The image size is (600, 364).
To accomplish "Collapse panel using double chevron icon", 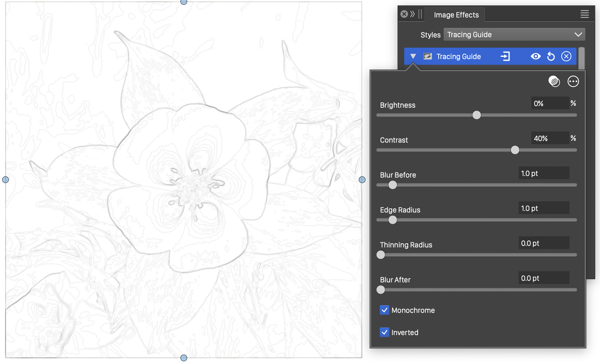I will [412, 14].
